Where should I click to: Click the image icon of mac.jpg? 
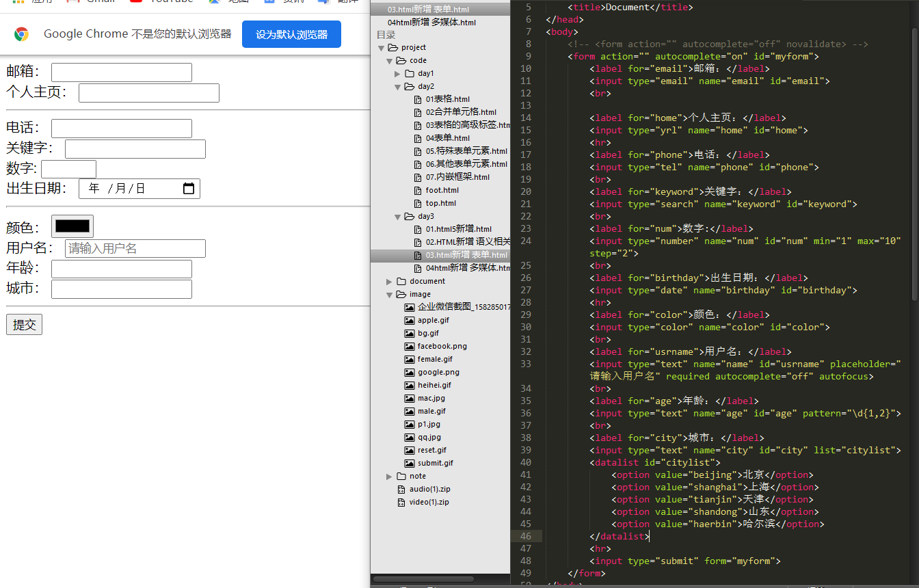[x=410, y=399]
